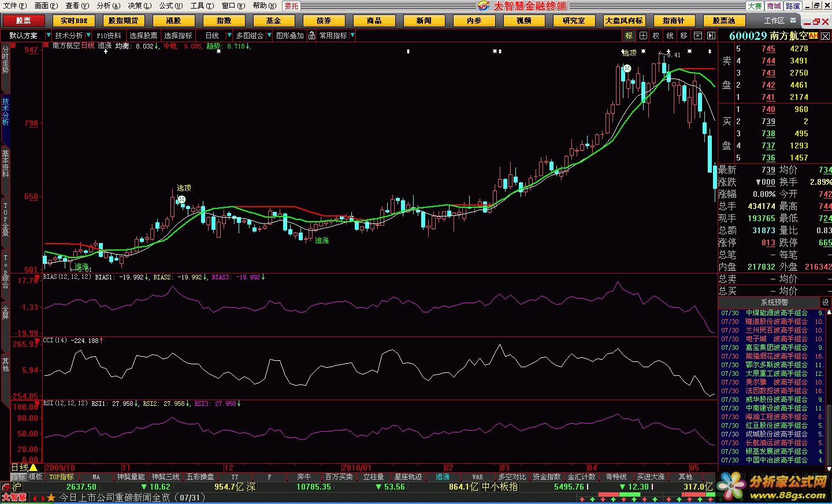
Task: Click the 商城 link in title bar
Action: tap(774, 6)
